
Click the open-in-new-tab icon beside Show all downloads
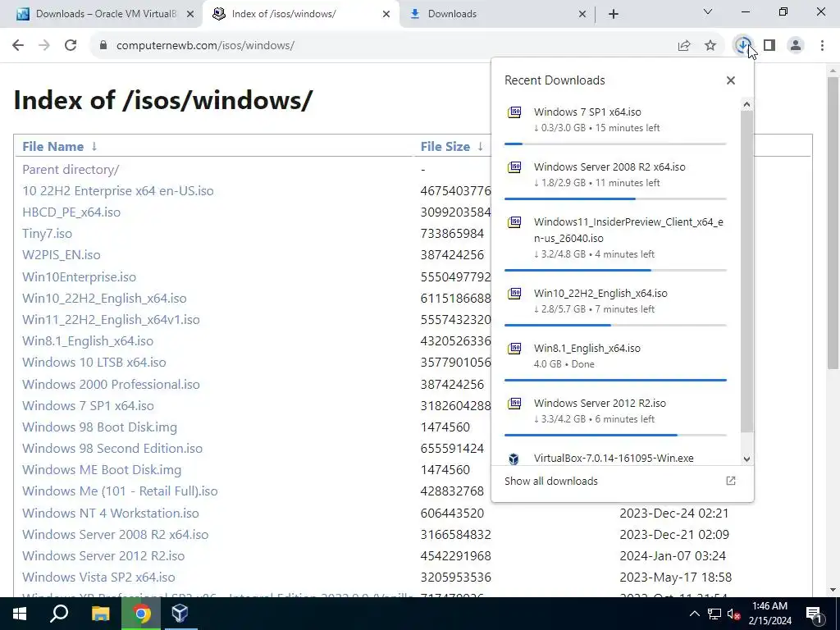731,481
